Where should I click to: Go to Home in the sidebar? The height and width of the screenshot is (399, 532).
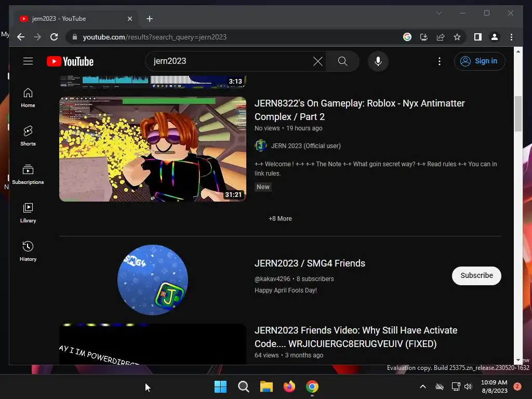pos(28,98)
